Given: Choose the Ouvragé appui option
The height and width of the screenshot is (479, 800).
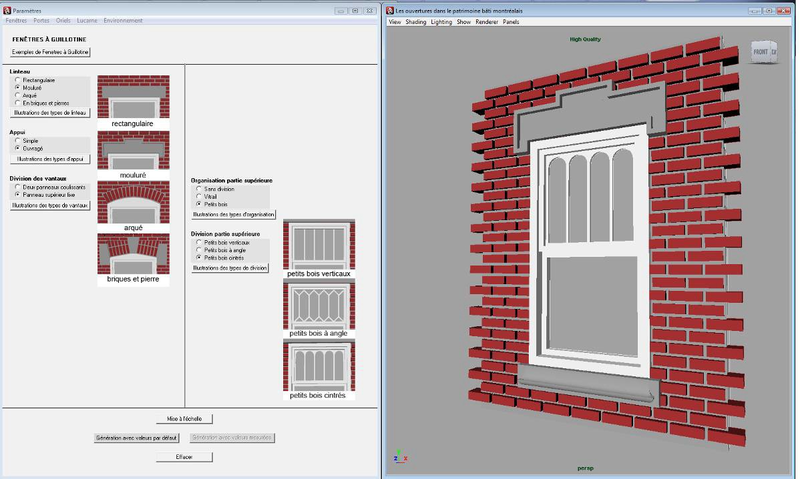Looking at the screenshot, I should click(x=18, y=148).
